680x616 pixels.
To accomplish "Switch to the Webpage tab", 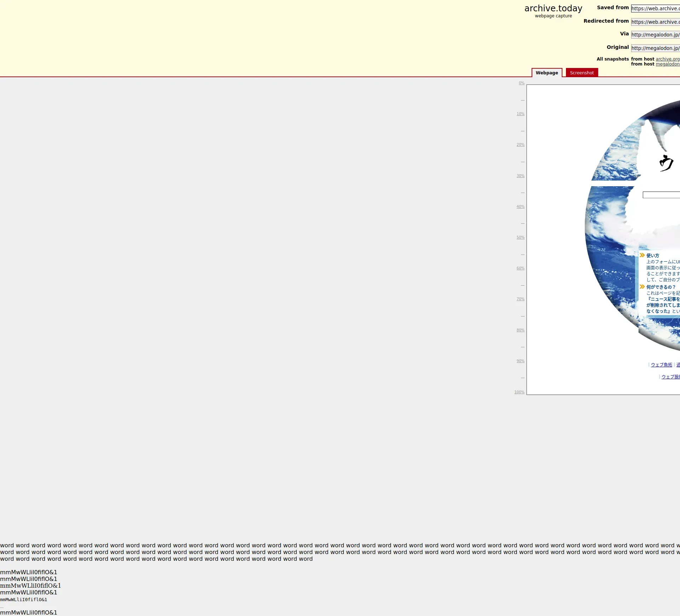I will click(x=546, y=73).
